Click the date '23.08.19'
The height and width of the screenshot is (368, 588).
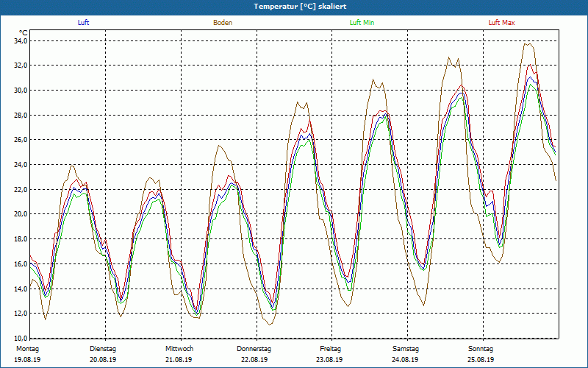pos(329,360)
